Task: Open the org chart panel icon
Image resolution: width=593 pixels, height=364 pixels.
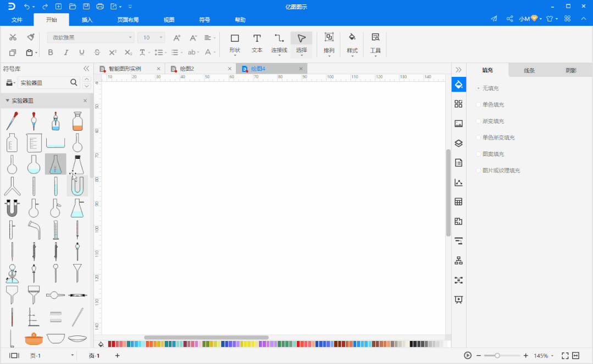Action: click(458, 260)
